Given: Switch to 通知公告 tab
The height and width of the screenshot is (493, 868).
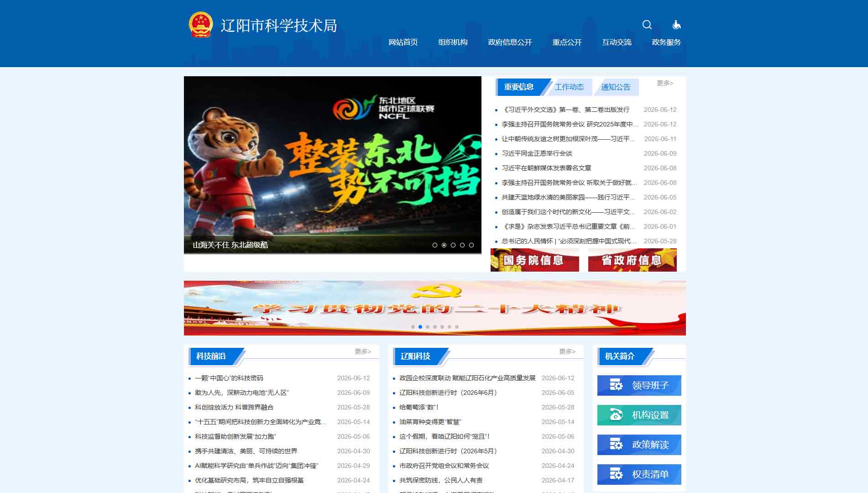Looking at the screenshot, I should point(616,87).
